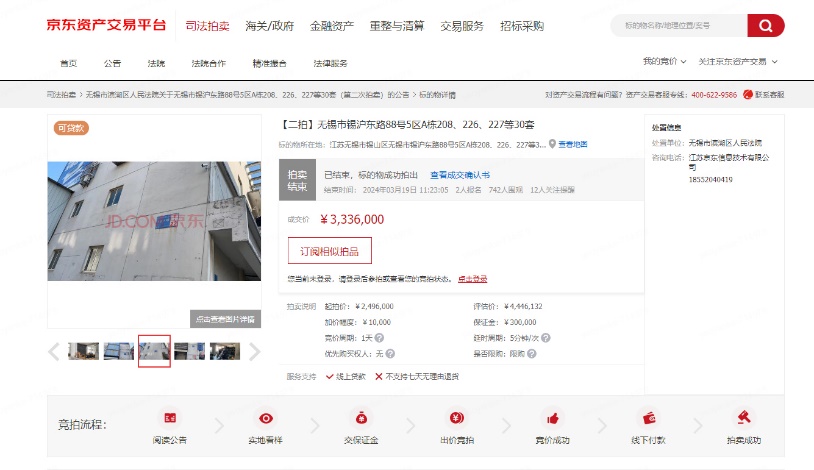Click 司法拍卖 in the breadcrumb
This screenshot has height=470, width=814.
[x=61, y=95]
